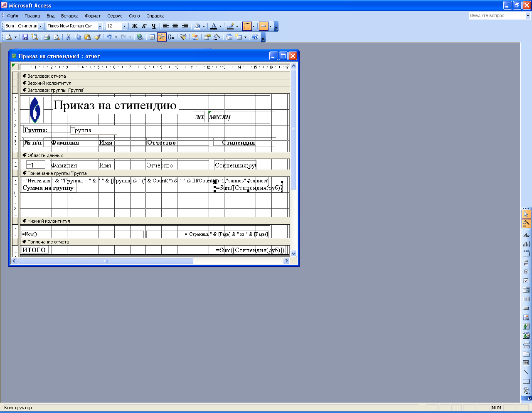This screenshot has height=413, width=532.
Task: Toggle Underline (Ч) formatting
Action: point(154,26)
